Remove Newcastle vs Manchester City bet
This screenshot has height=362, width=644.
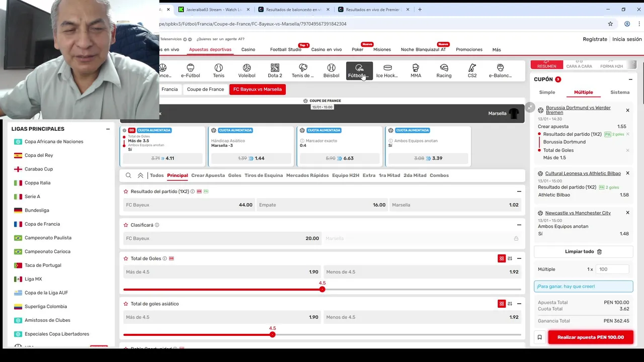point(627,213)
